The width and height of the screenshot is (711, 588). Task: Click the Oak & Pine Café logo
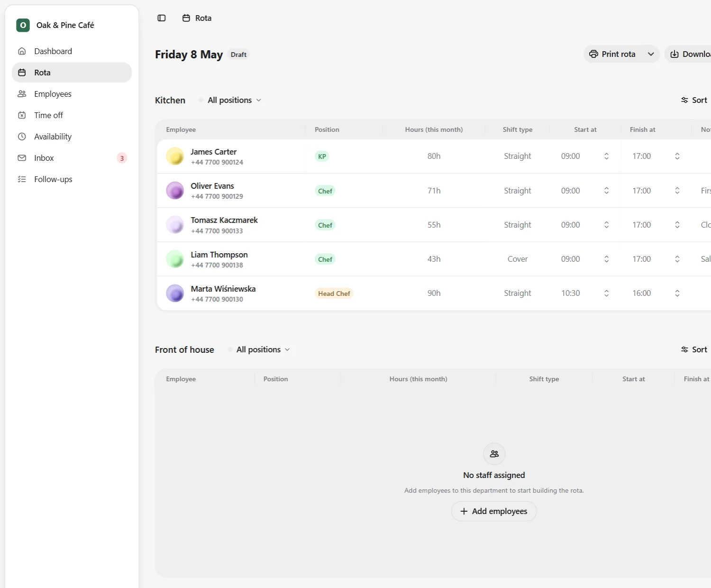[23, 25]
